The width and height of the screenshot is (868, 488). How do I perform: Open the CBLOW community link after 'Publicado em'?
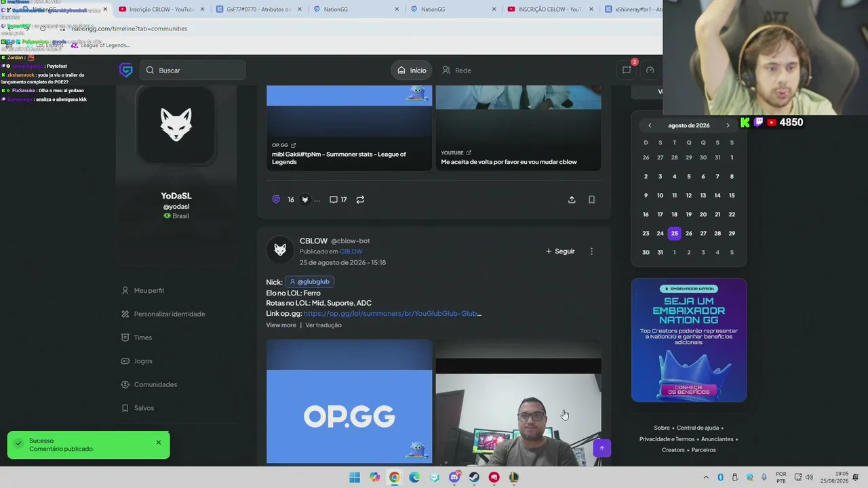coord(351,251)
